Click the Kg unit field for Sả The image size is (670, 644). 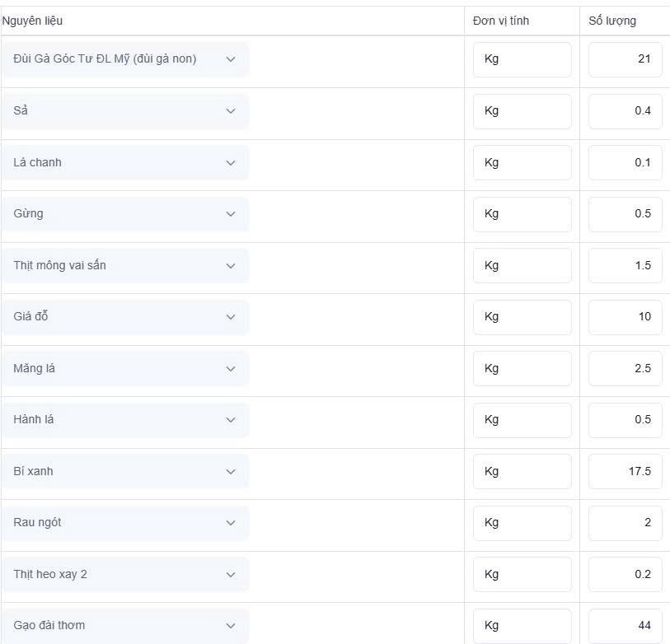click(522, 111)
